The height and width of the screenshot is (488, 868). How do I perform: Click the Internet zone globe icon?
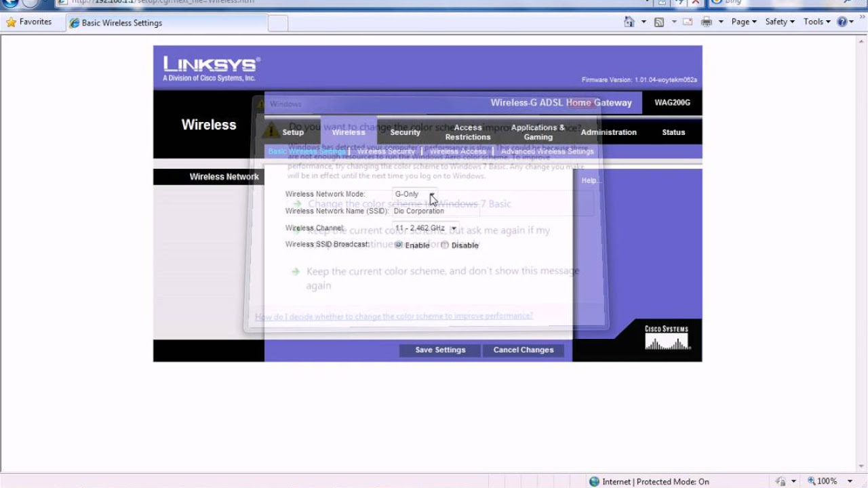595,481
